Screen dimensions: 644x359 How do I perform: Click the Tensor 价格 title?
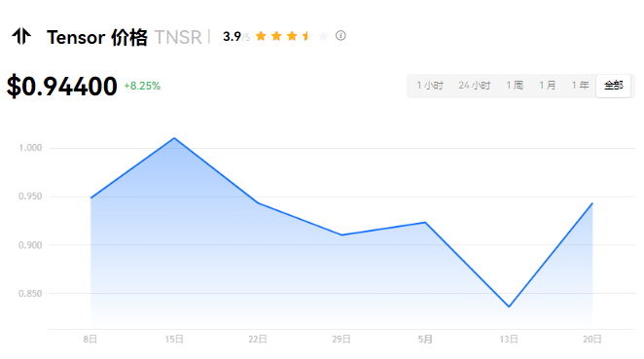(97, 37)
